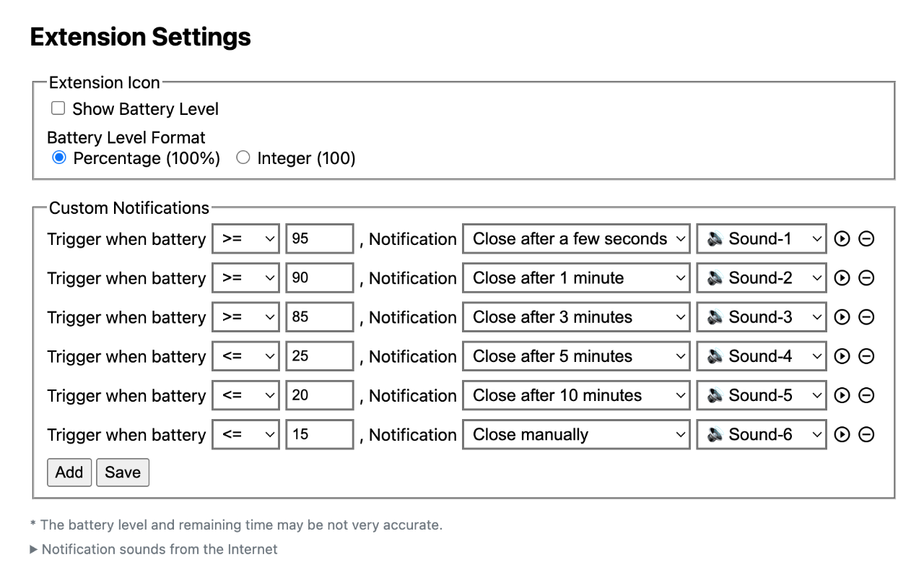Expand 'Notification sounds from the Internet'

pos(154,549)
